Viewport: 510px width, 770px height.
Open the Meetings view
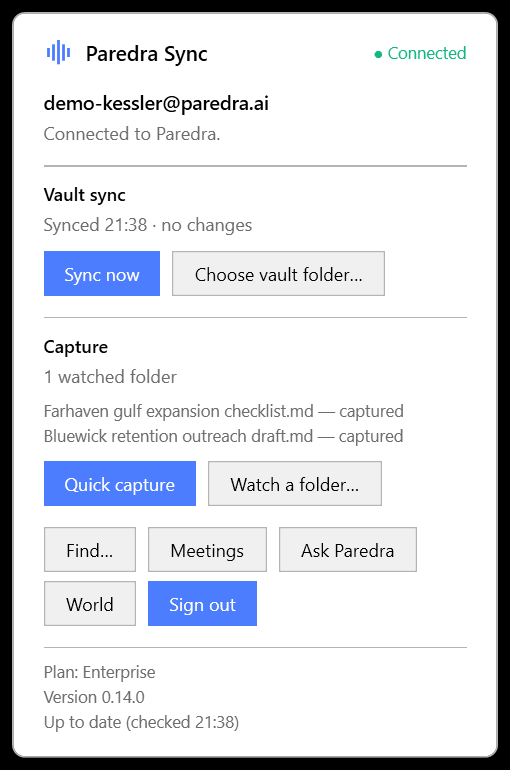point(207,550)
